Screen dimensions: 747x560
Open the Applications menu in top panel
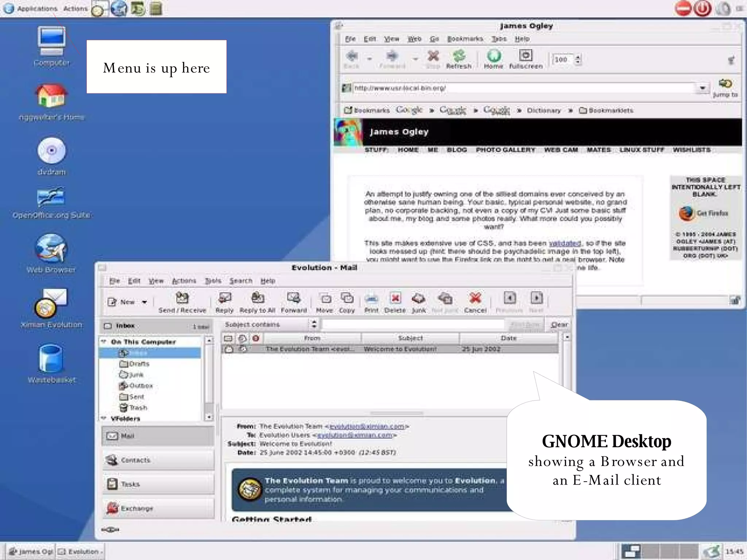tap(37, 8)
